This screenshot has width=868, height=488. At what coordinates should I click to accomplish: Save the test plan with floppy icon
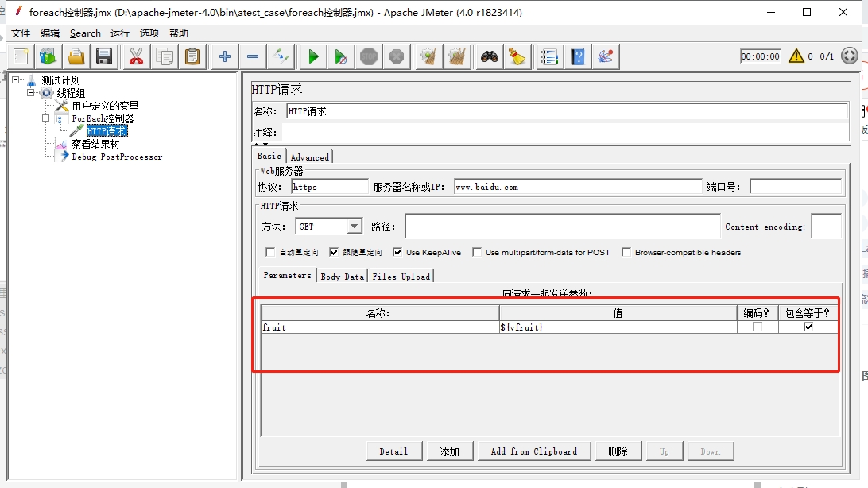[x=104, y=56]
